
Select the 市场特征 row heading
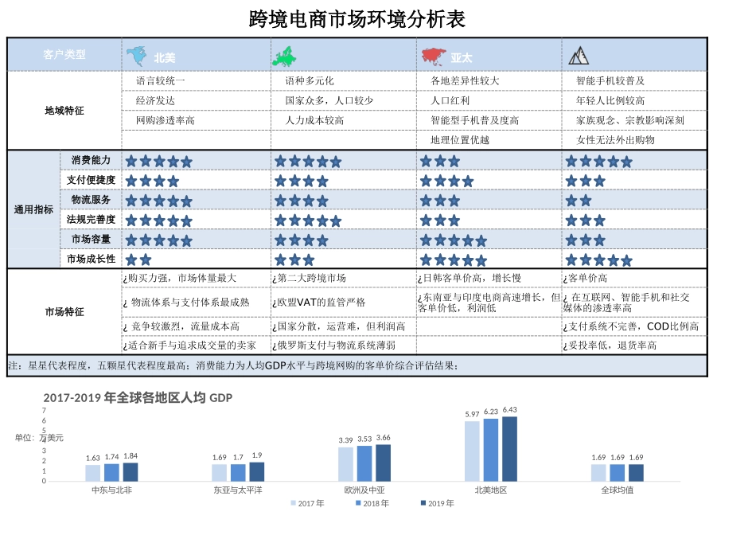[64, 312]
